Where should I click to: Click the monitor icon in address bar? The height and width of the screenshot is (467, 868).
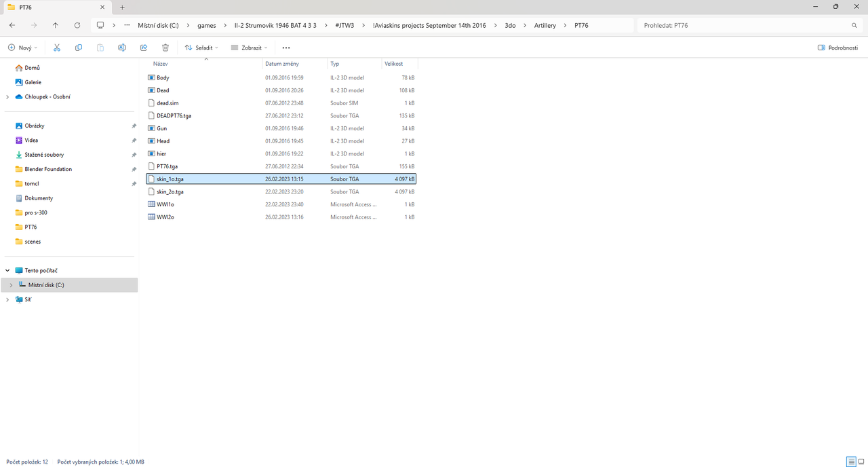pyautogui.click(x=101, y=25)
